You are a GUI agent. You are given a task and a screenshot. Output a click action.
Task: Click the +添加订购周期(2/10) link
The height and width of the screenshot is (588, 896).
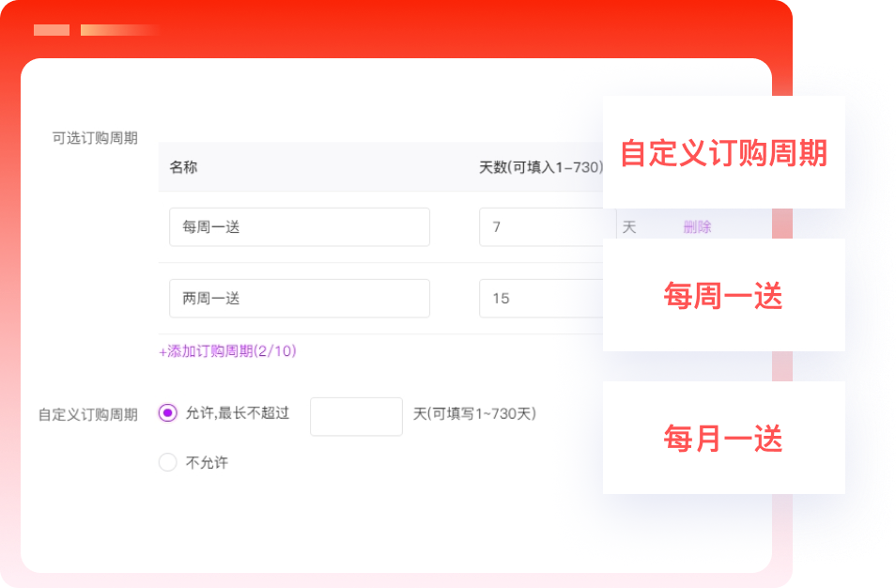point(228,351)
